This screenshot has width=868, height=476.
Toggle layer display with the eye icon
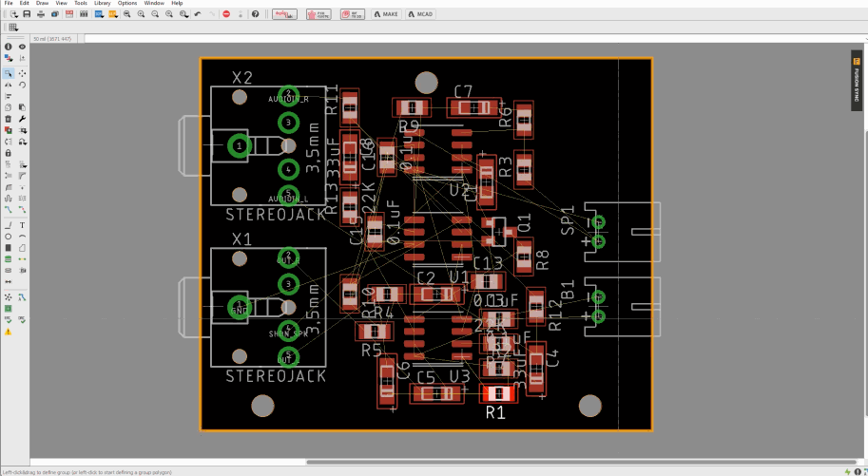22,47
